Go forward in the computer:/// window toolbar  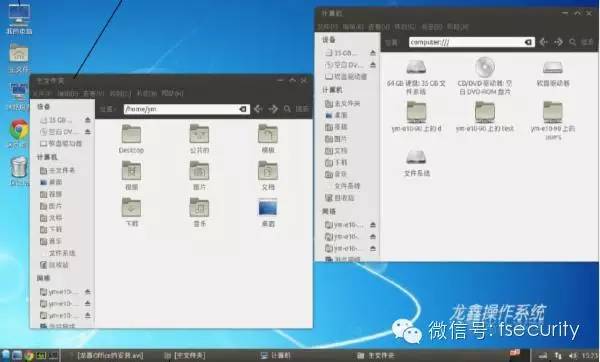(x=558, y=42)
